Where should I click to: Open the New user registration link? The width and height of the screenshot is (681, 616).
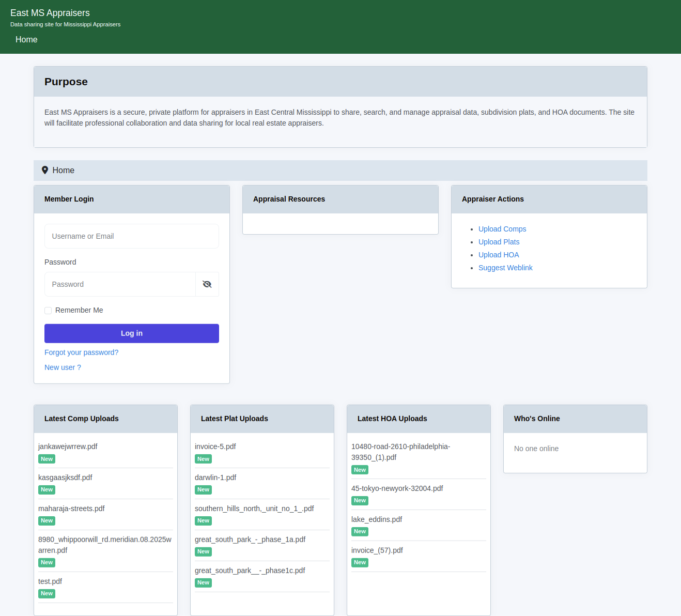pos(63,367)
